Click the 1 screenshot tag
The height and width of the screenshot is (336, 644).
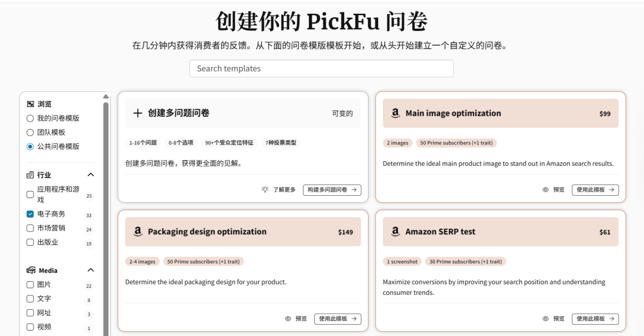pyautogui.click(x=402, y=261)
